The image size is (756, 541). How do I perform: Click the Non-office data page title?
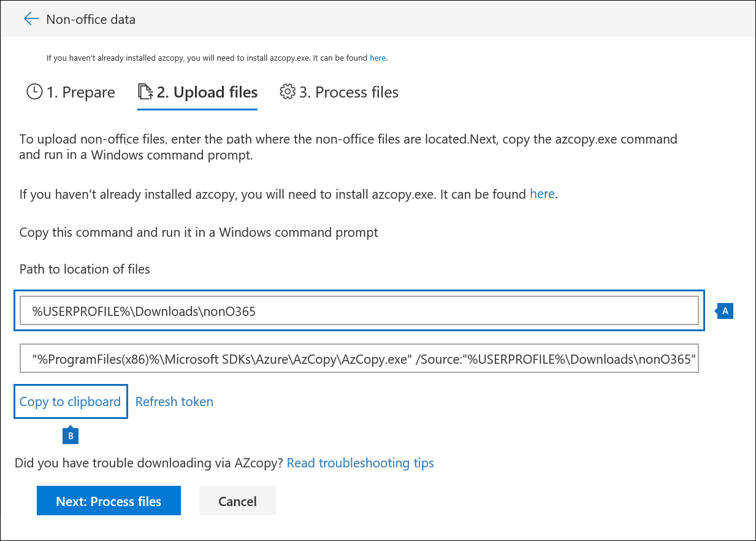click(x=91, y=19)
